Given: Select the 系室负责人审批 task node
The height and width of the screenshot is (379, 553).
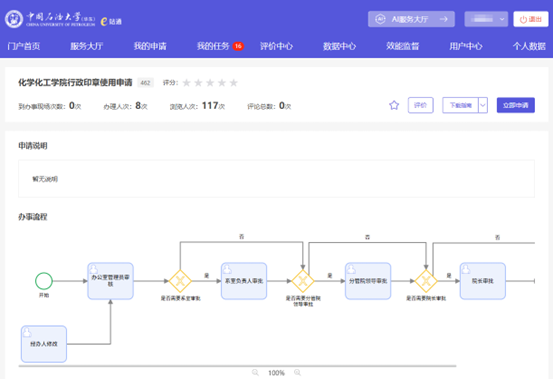Looking at the screenshot, I should click(x=244, y=281).
